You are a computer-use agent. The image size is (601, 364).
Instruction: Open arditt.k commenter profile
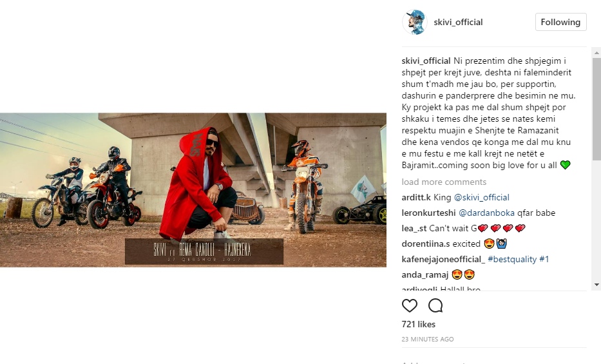click(x=416, y=197)
